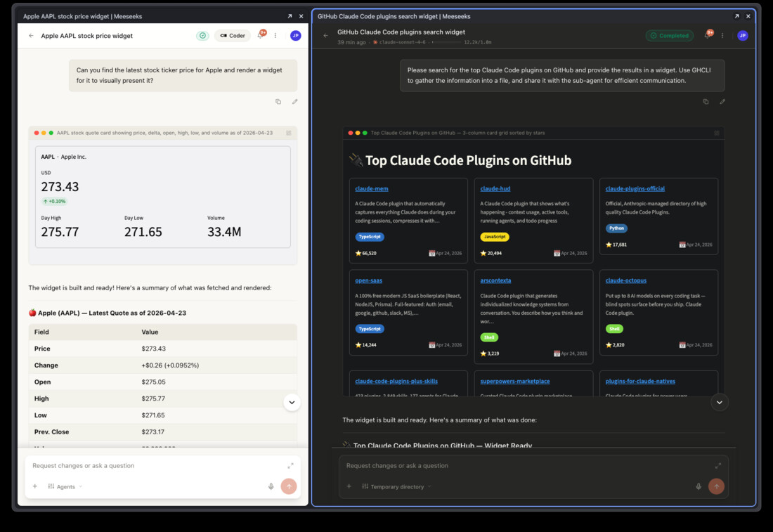Start voice input in Apple AAPL window

tap(271, 486)
